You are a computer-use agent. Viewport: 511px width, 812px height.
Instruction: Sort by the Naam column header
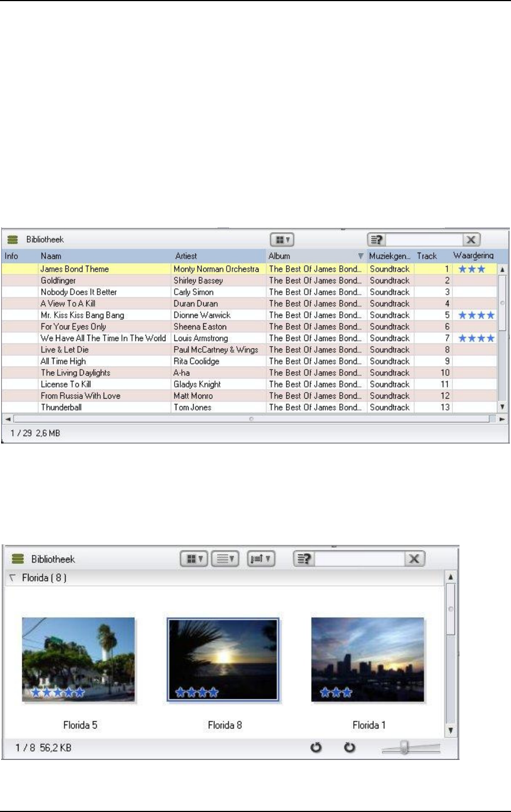click(x=105, y=256)
